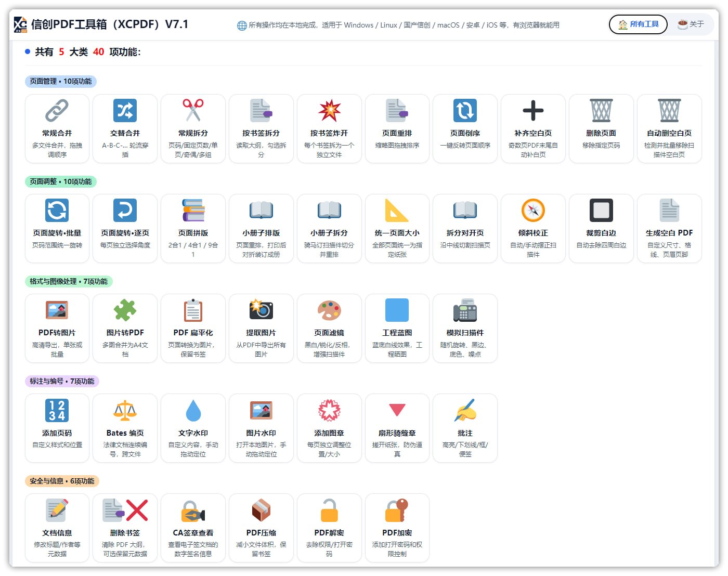Select the 安全与信息 • 6项功能 category tag
The image size is (728, 576).
click(62, 481)
